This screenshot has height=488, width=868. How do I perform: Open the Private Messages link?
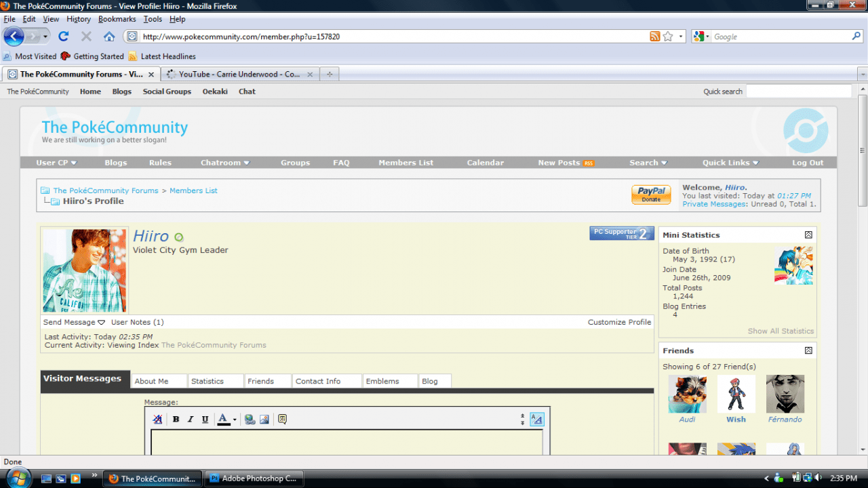point(713,204)
